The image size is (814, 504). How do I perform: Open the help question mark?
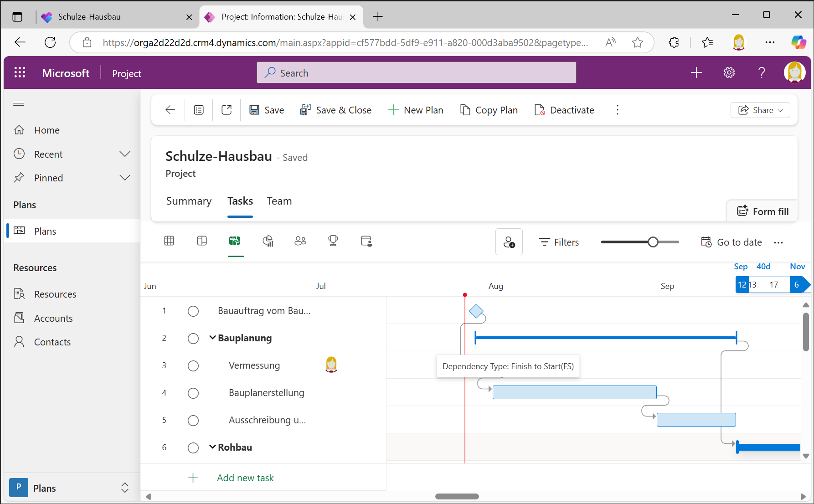(762, 72)
